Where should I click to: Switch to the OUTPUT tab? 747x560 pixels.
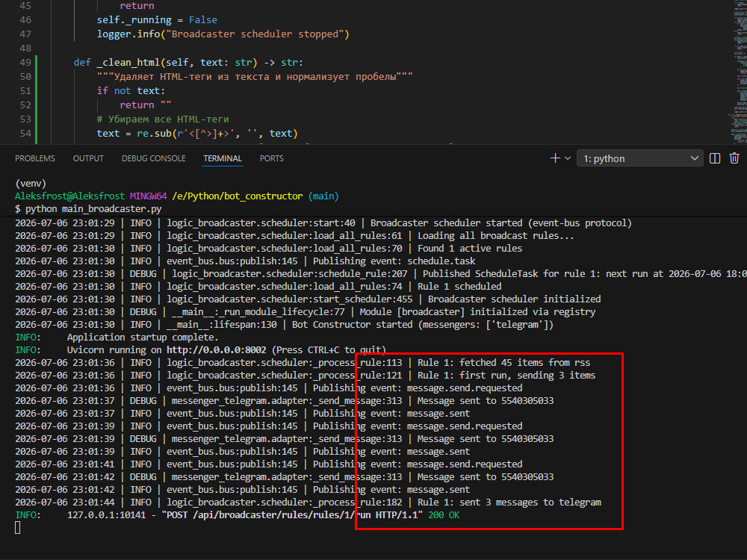(x=88, y=158)
